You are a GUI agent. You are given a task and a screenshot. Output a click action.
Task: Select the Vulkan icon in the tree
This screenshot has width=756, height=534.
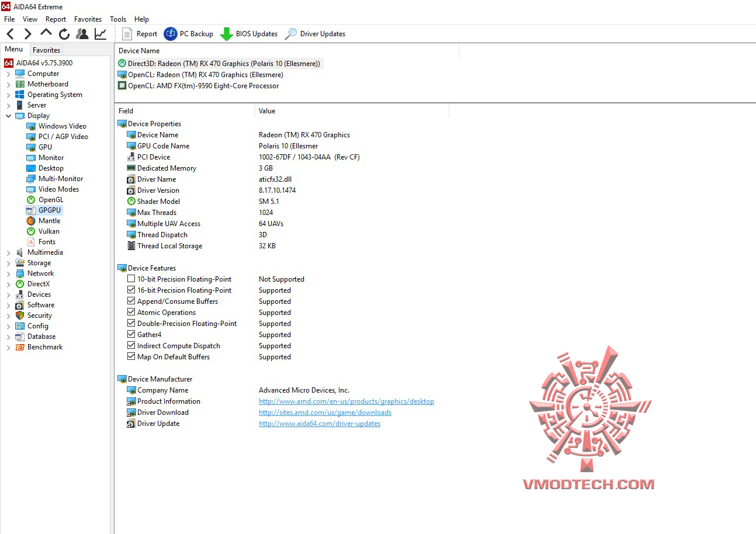32,231
